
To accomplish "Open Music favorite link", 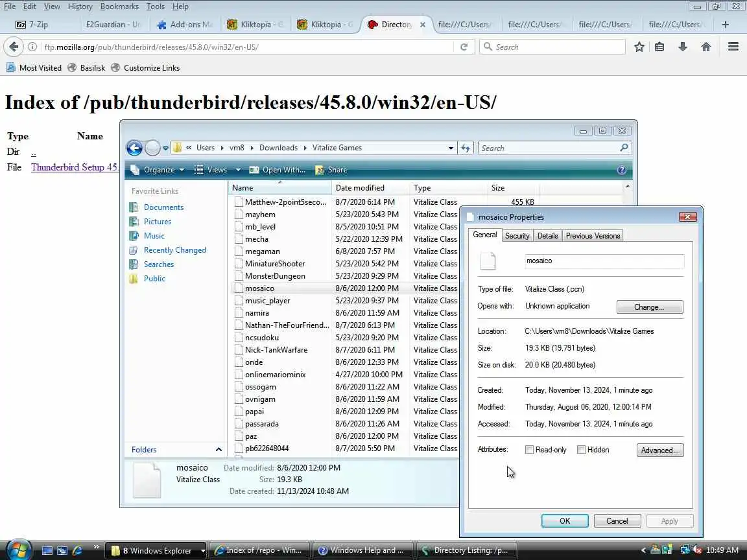I will click(154, 236).
